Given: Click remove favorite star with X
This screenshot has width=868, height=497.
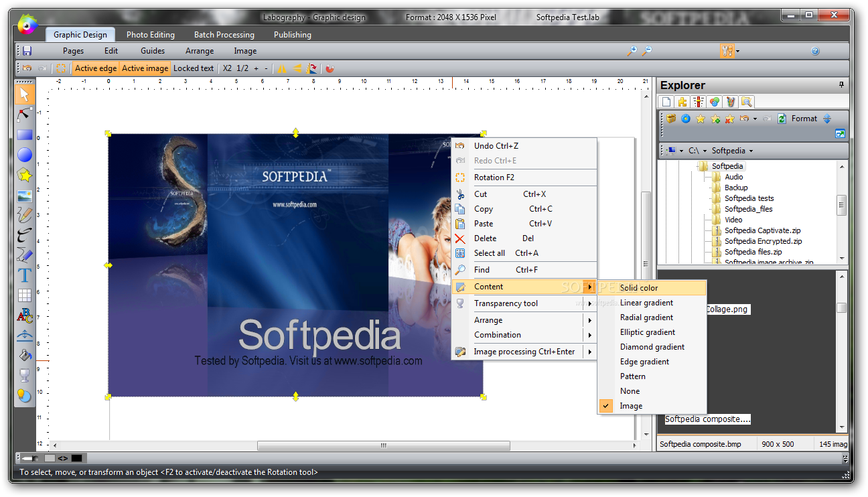Looking at the screenshot, I should pyautogui.click(x=729, y=119).
